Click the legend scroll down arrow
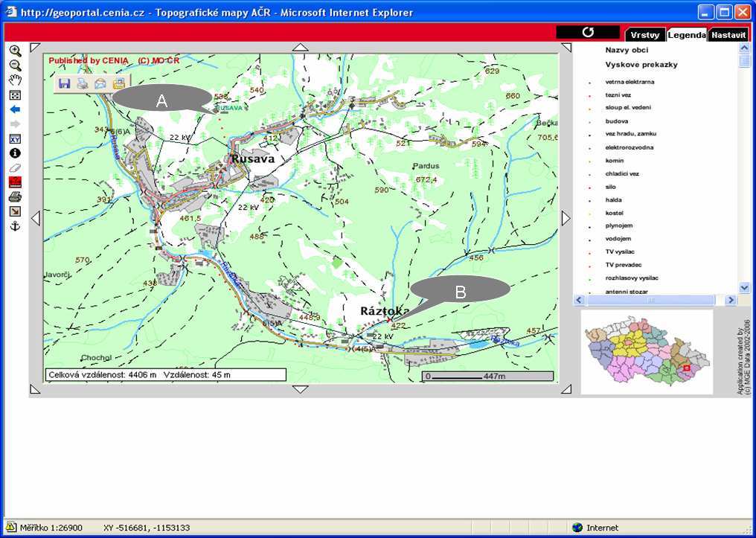This screenshot has height=538, width=756. [744, 288]
